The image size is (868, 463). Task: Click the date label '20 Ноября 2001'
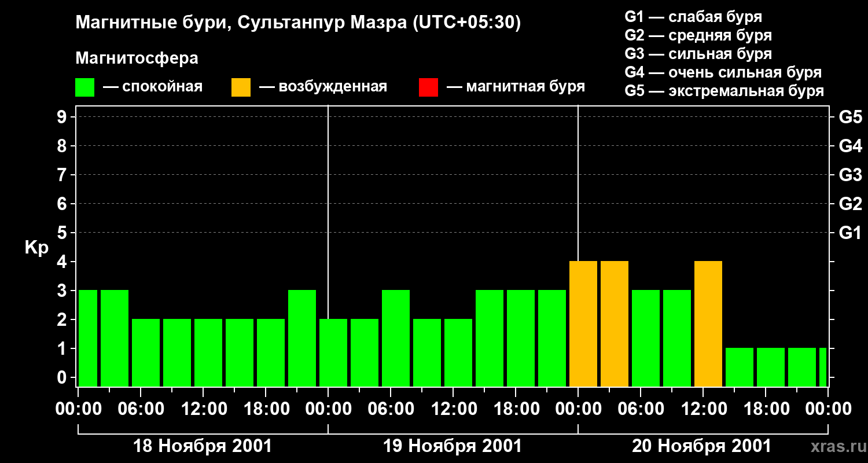click(701, 446)
